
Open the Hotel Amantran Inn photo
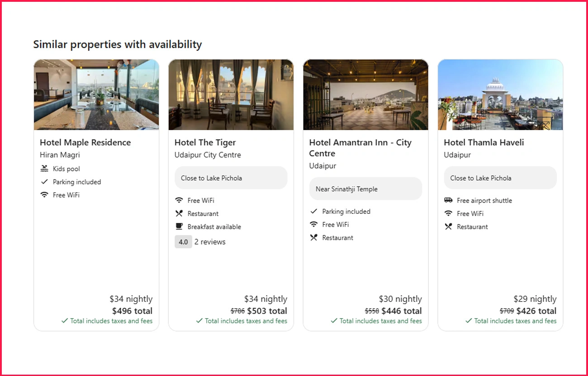(365, 95)
